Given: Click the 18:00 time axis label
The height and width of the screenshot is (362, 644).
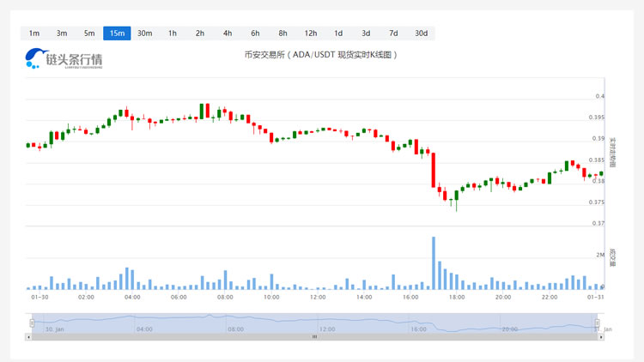Looking at the screenshot, I should pyautogui.click(x=457, y=297).
